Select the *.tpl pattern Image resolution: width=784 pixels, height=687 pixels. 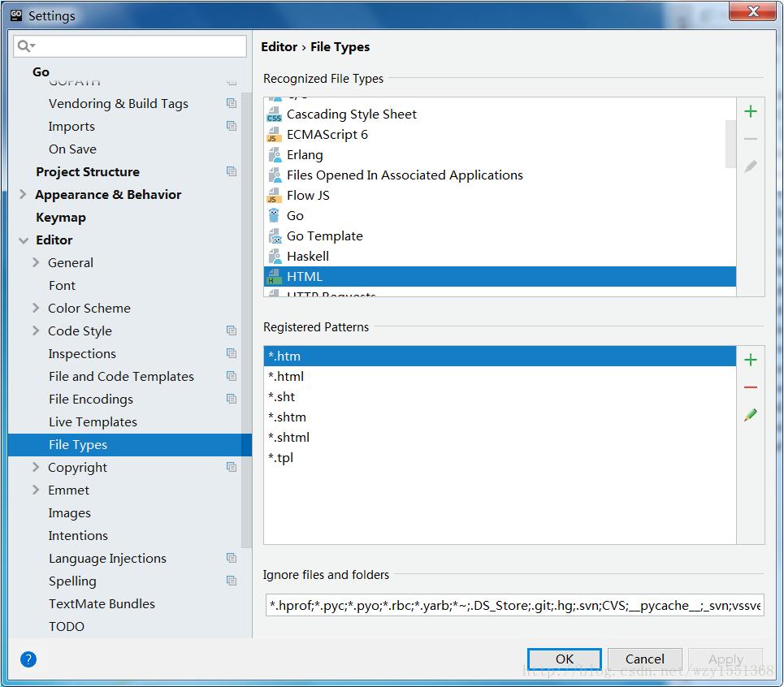click(x=500, y=458)
